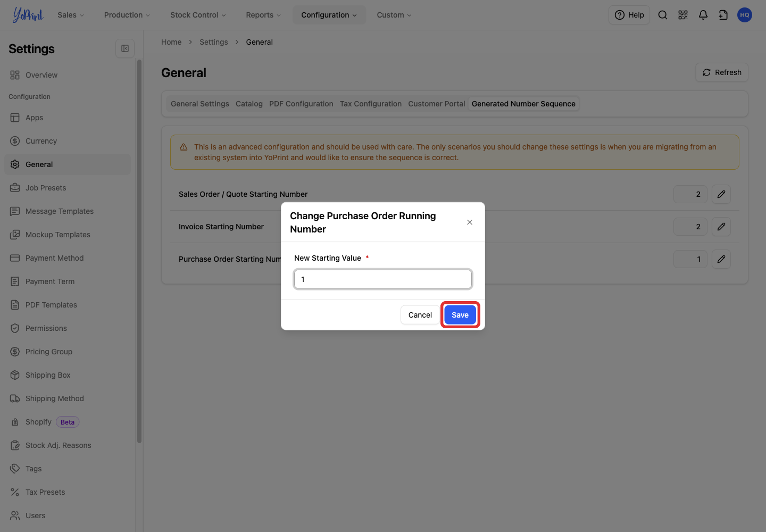Open the Help button

point(629,15)
